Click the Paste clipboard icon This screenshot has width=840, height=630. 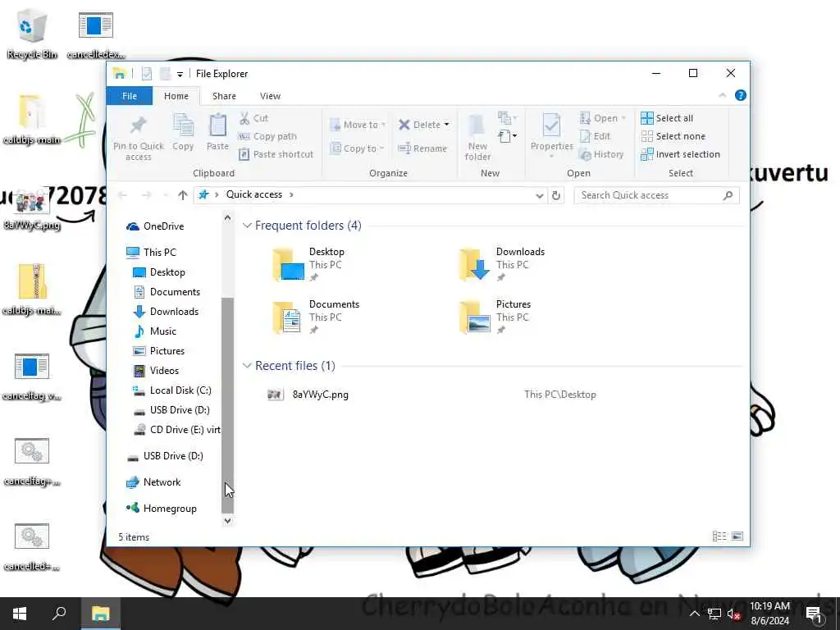(x=217, y=126)
